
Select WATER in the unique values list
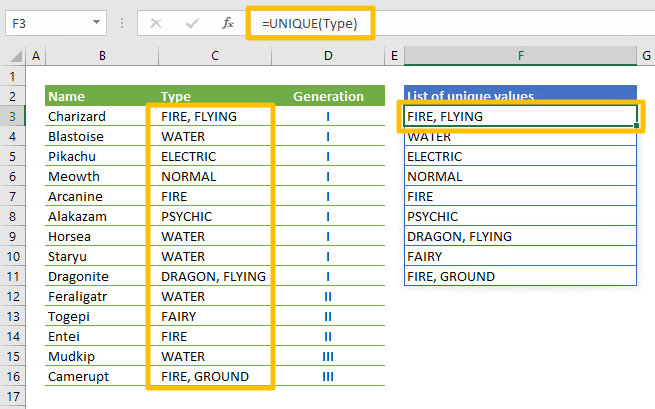point(520,138)
